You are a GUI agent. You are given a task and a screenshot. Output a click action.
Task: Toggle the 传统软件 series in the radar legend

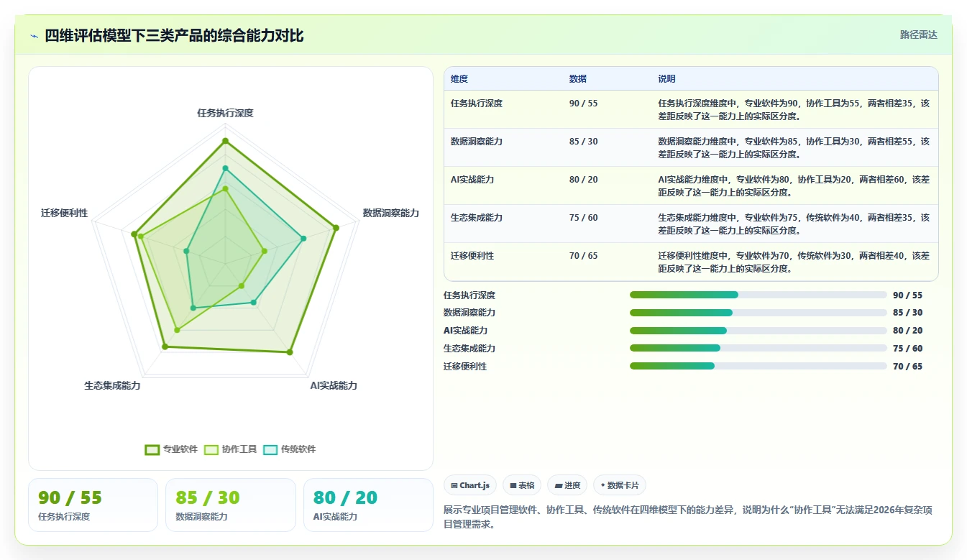click(289, 449)
